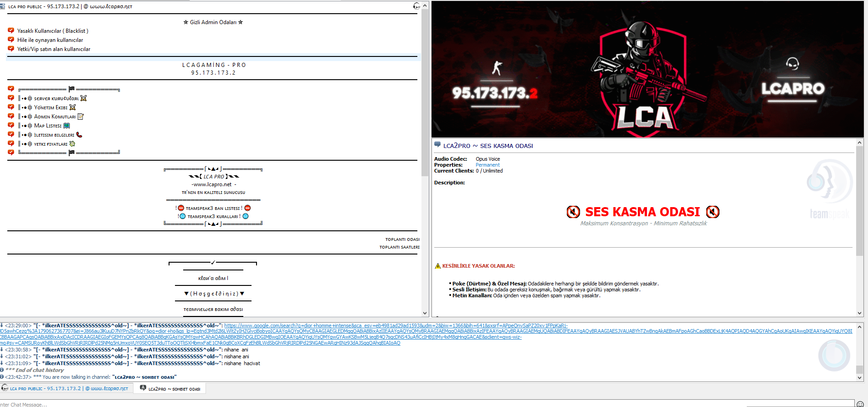Screen dimensions: 868x407
Task: Click the badge icon after Yetki Fiyatları
Action: point(72,144)
